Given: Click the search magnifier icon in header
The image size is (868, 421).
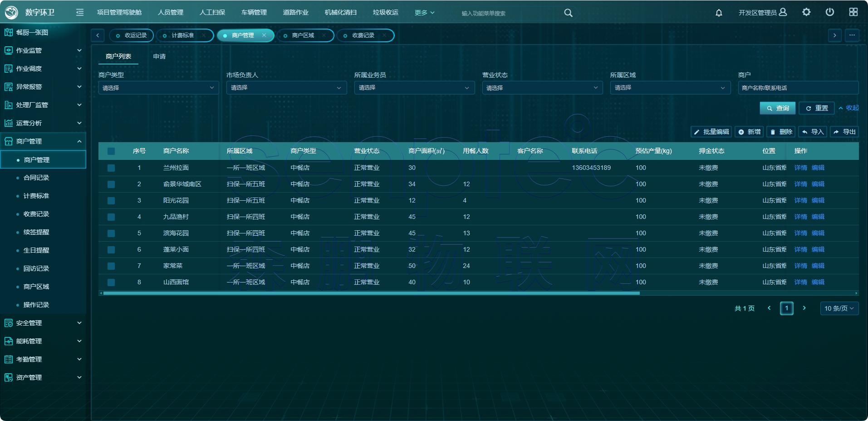Looking at the screenshot, I should coord(568,13).
